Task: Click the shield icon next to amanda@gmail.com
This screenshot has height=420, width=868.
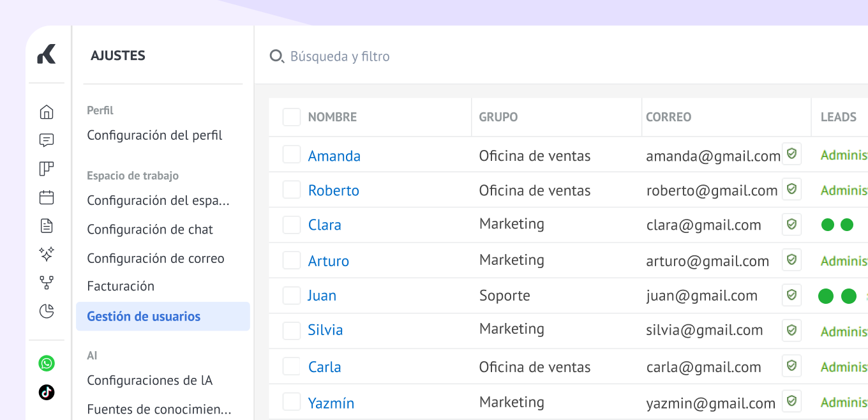Action: (791, 154)
